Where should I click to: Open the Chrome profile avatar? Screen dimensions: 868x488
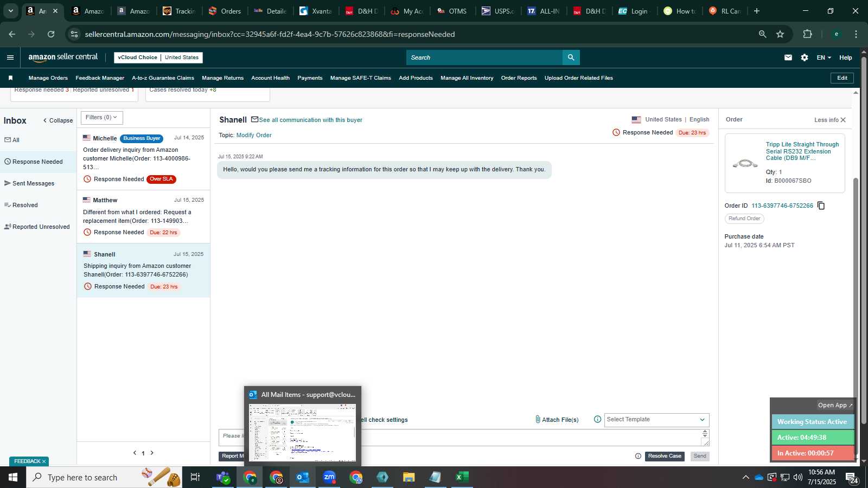tap(837, 34)
